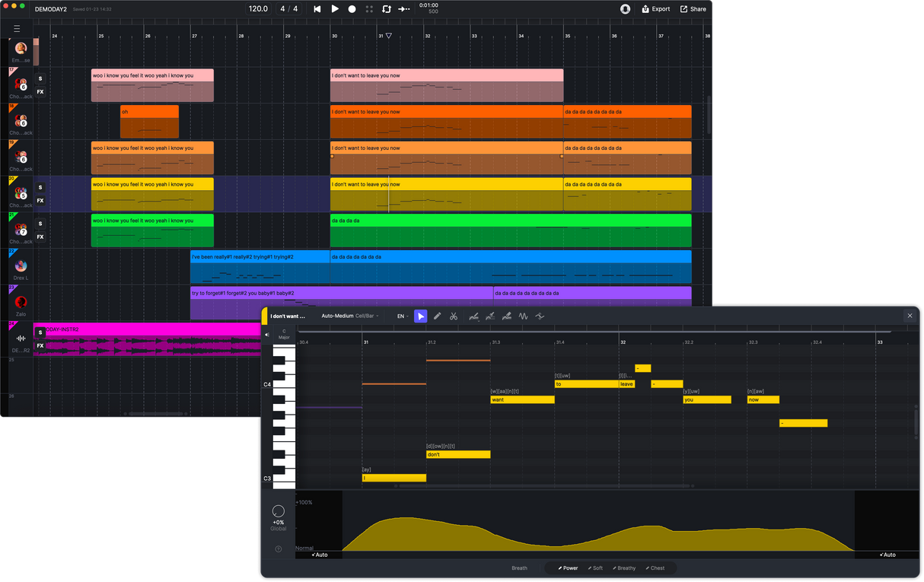Enable the Breathy vocal mode

623,568
